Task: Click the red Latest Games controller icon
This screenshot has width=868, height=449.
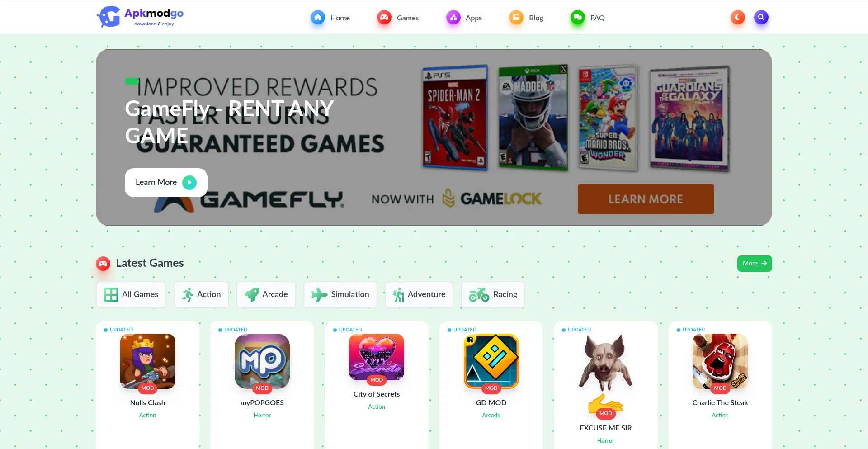Action: [x=103, y=263]
